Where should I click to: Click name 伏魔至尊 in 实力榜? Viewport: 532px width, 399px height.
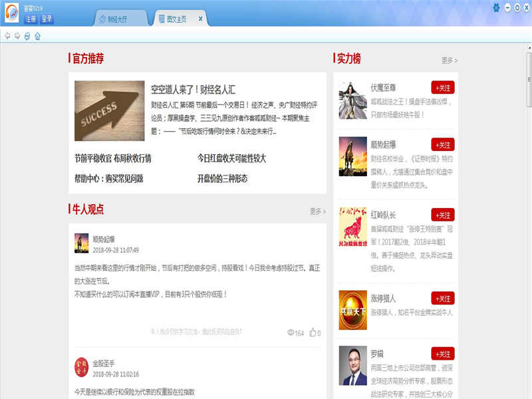tap(383, 88)
